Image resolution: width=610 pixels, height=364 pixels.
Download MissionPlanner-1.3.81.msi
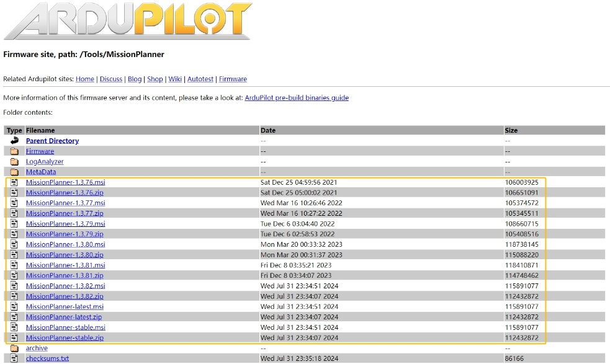pyautogui.click(x=65, y=265)
